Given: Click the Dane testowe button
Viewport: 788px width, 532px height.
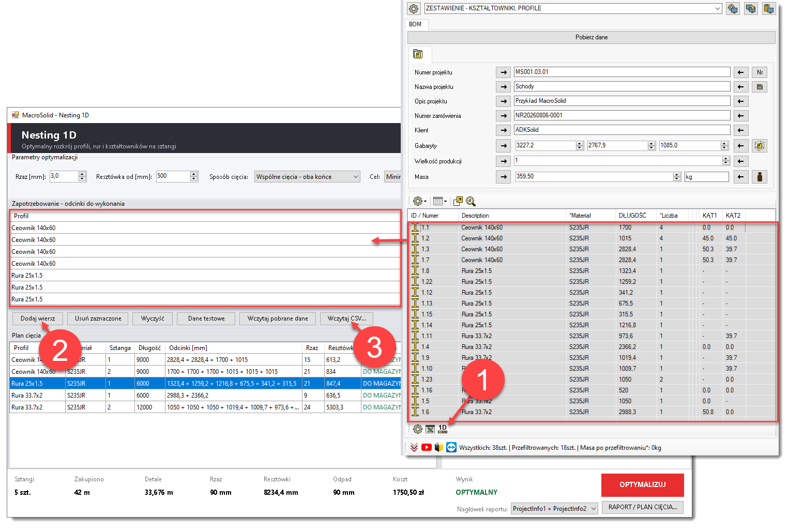Looking at the screenshot, I should click(206, 318).
